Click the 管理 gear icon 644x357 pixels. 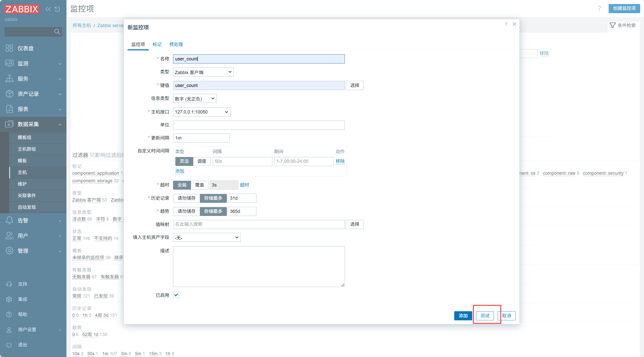coord(9,251)
